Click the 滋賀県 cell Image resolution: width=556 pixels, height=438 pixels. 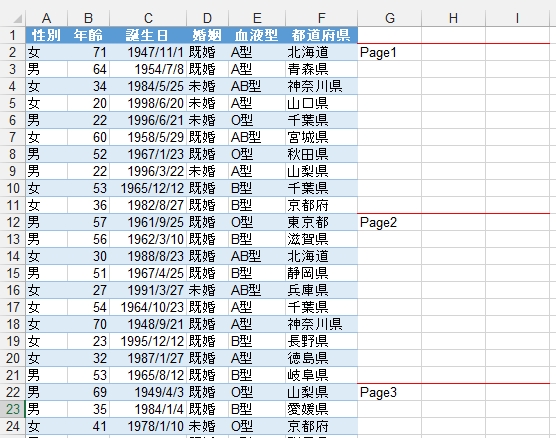coord(322,239)
